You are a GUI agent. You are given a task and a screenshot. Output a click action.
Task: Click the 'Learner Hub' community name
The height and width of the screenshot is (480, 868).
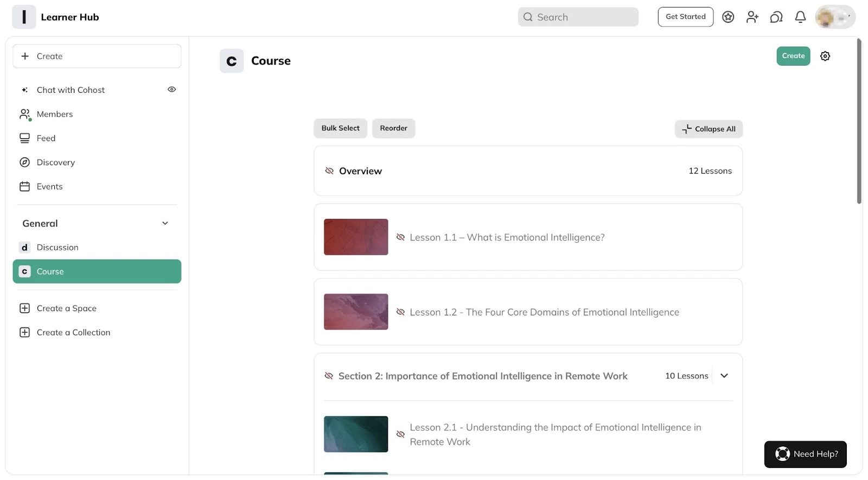coord(70,17)
